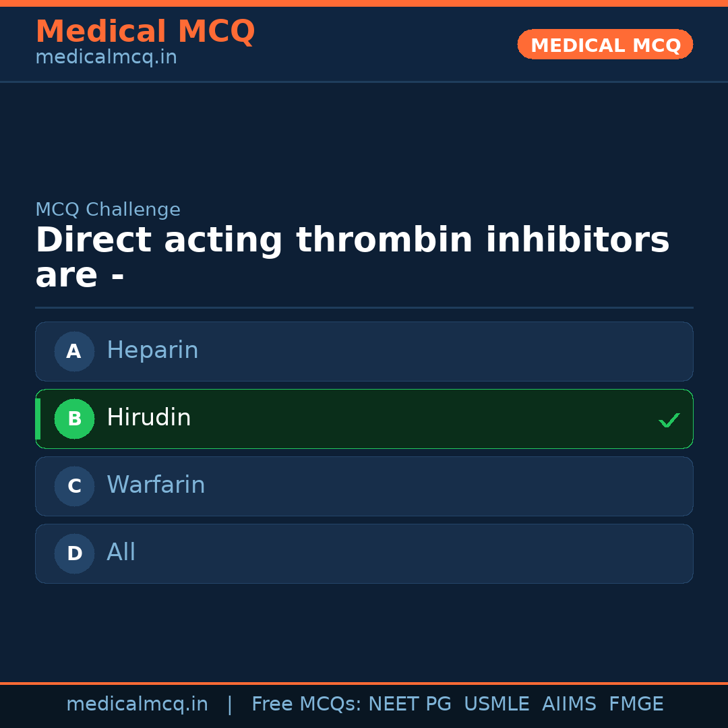The height and width of the screenshot is (728, 728).
Task: Click the orange MEDICAL MCQ badge
Action: [x=605, y=45]
